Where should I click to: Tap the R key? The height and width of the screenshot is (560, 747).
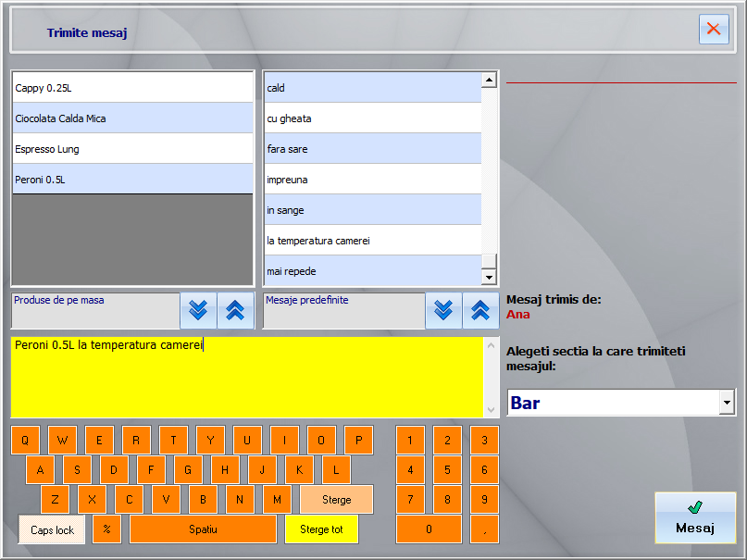pyautogui.click(x=136, y=440)
